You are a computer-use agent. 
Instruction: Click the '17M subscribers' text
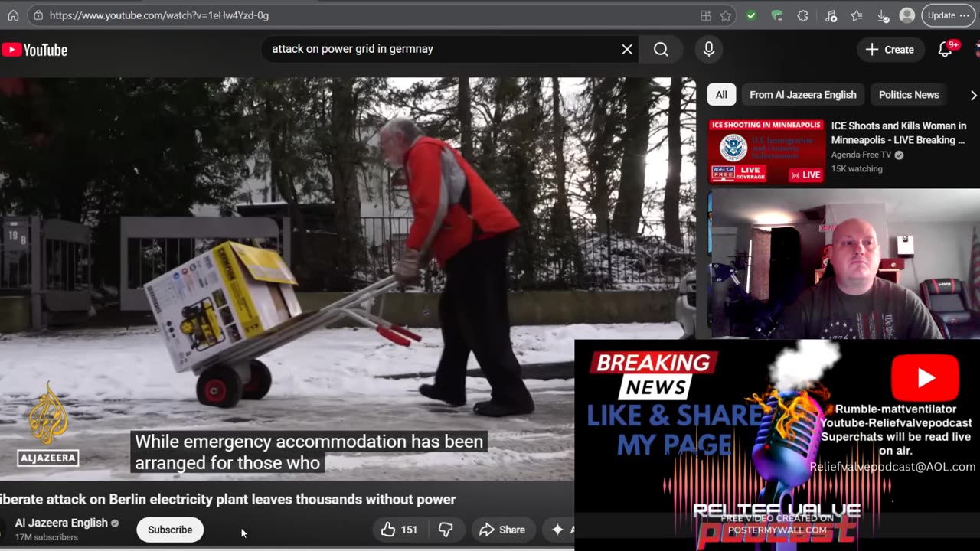[x=47, y=537]
